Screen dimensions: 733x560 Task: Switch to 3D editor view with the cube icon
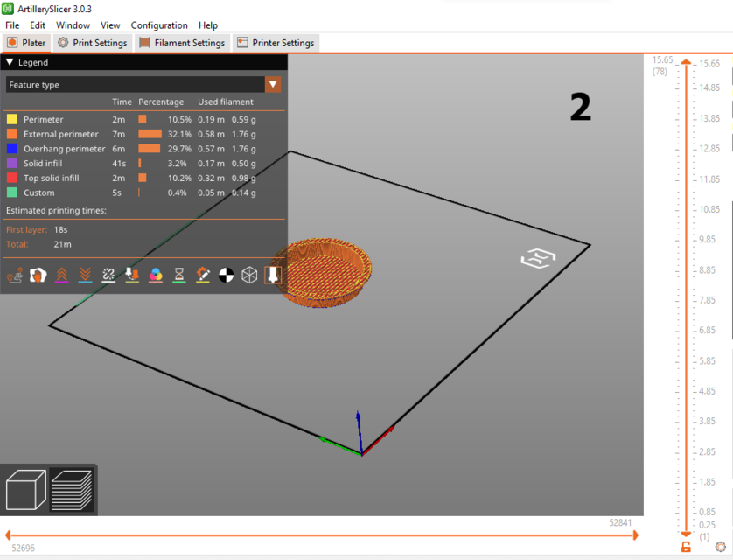click(24, 489)
